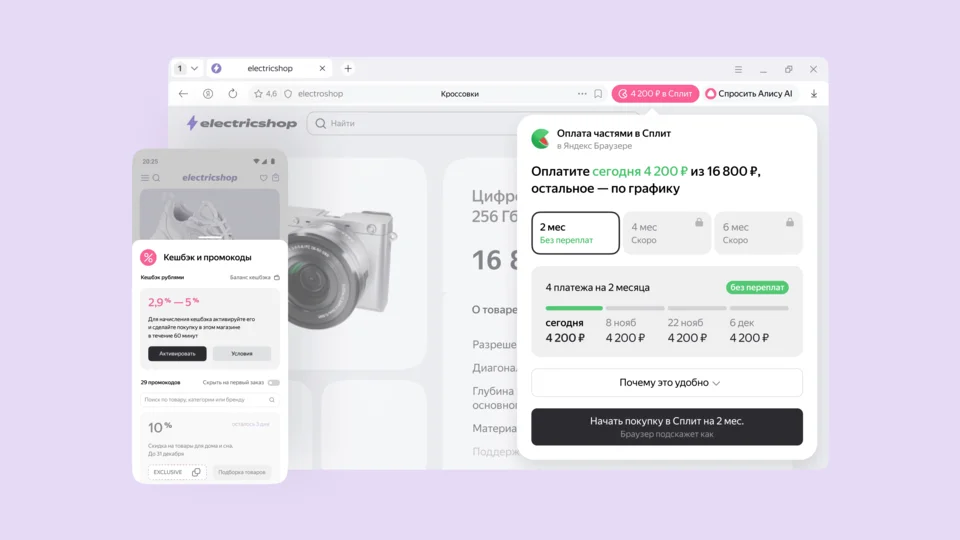The width and height of the screenshot is (960, 540).
Task: Click the reload page icon
Action: 233,94
